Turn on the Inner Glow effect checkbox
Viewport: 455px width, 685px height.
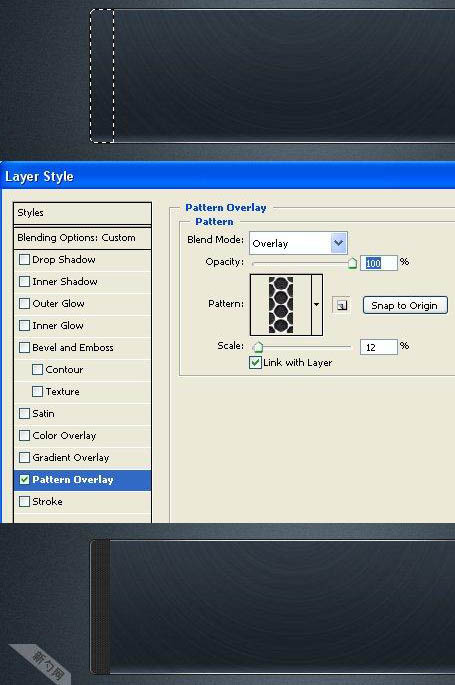click(x=24, y=325)
